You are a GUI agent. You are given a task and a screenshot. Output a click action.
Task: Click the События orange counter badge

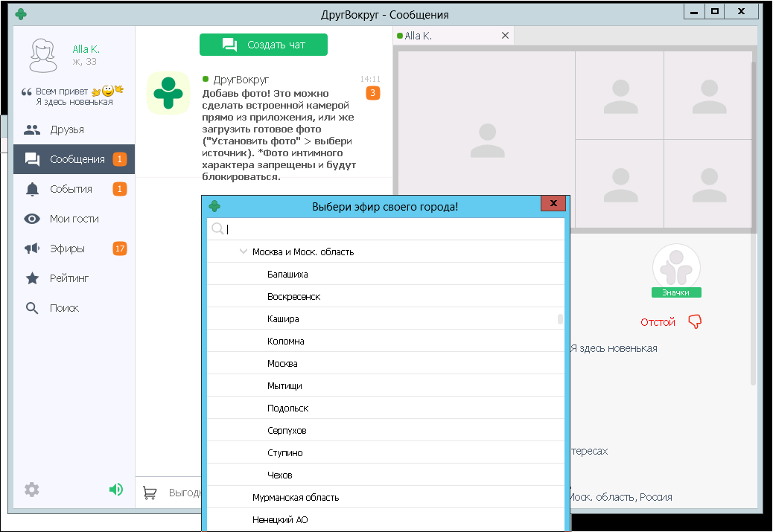coord(120,189)
